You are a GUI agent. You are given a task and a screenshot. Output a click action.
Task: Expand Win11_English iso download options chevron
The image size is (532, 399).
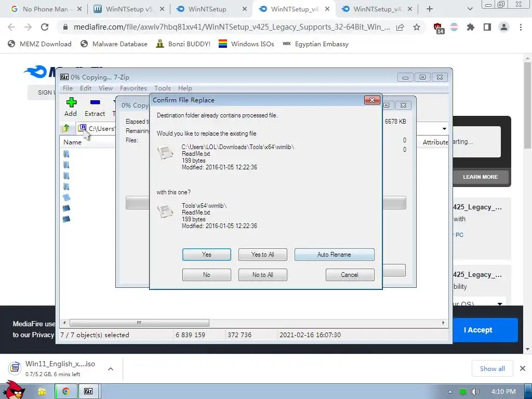[111, 369]
